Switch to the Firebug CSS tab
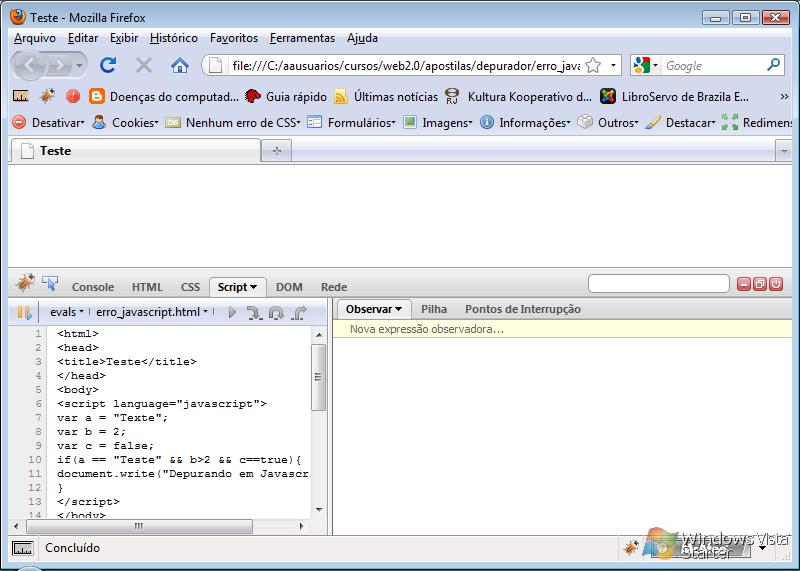The width and height of the screenshot is (800, 571). point(190,287)
